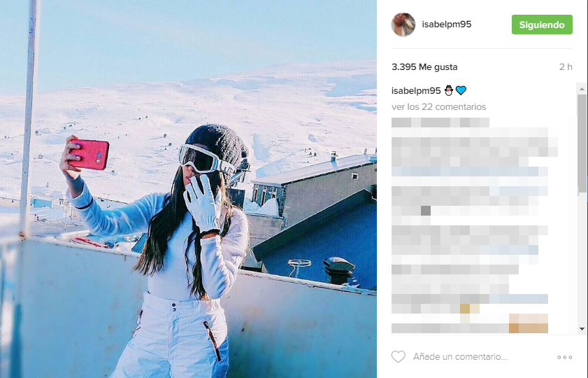This screenshot has height=378, width=588.
Task: View the 3.395 Me gusta likes list
Action: coord(424,67)
